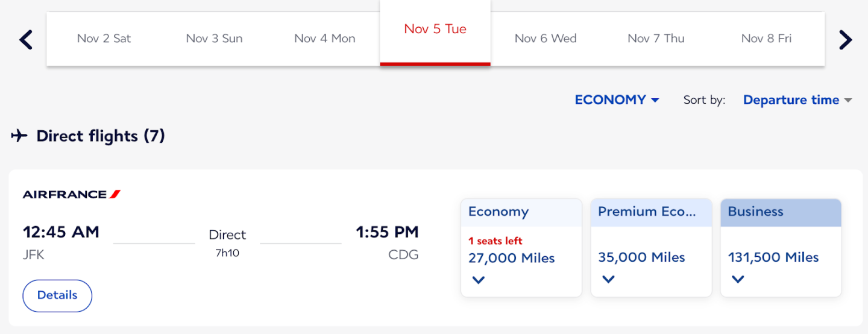
Task: Click the Air France logo
Action: tap(72, 194)
